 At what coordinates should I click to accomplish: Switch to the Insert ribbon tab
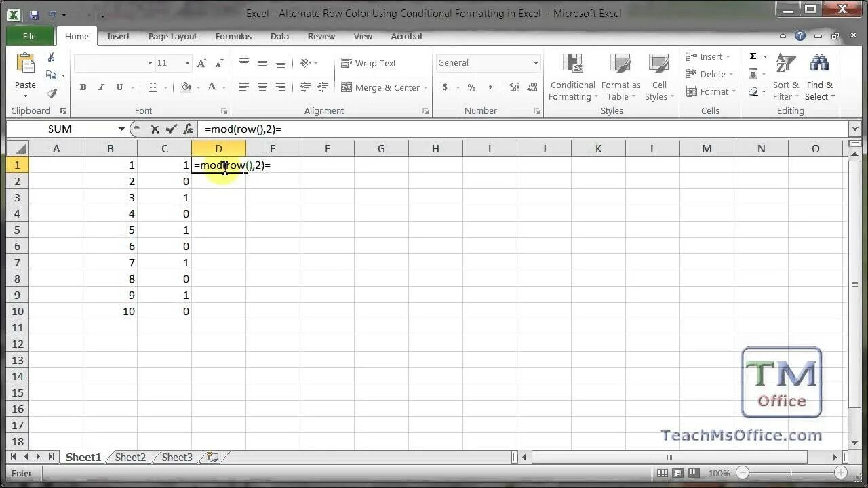[118, 36]
